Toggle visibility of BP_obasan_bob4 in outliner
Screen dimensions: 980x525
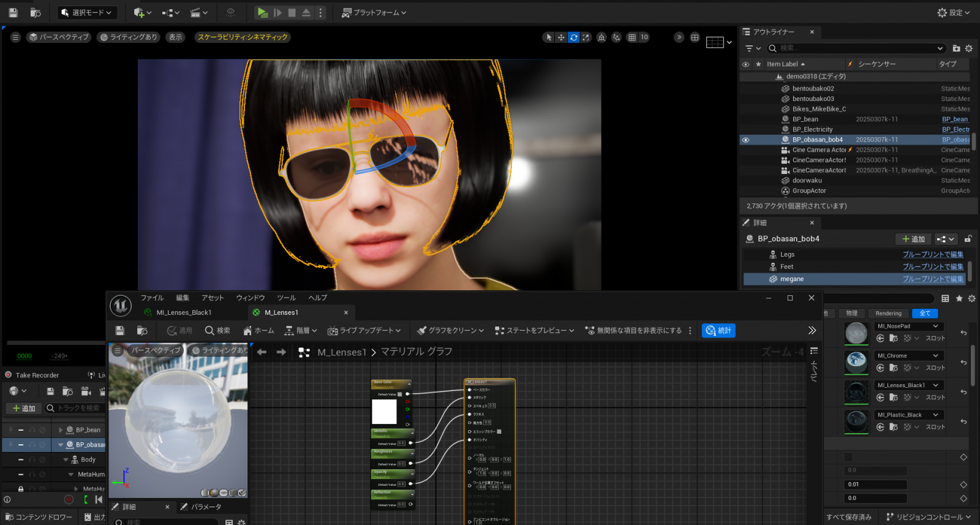(745, 140)
